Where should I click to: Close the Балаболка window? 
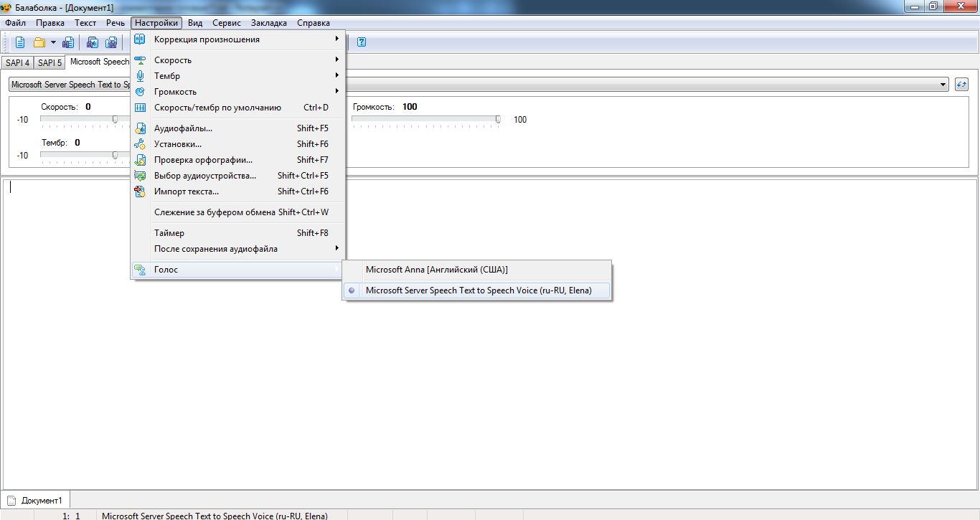click(959, 6)
